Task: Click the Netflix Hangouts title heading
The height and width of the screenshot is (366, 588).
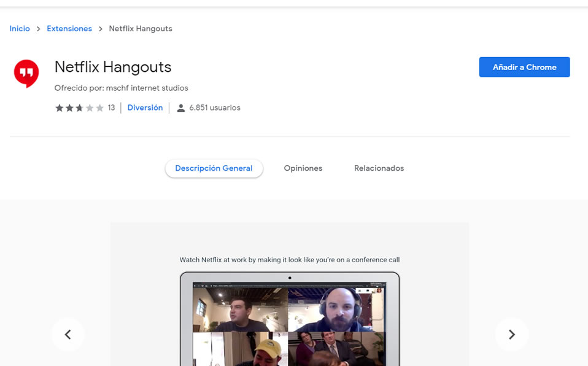Action: (113, 67)
